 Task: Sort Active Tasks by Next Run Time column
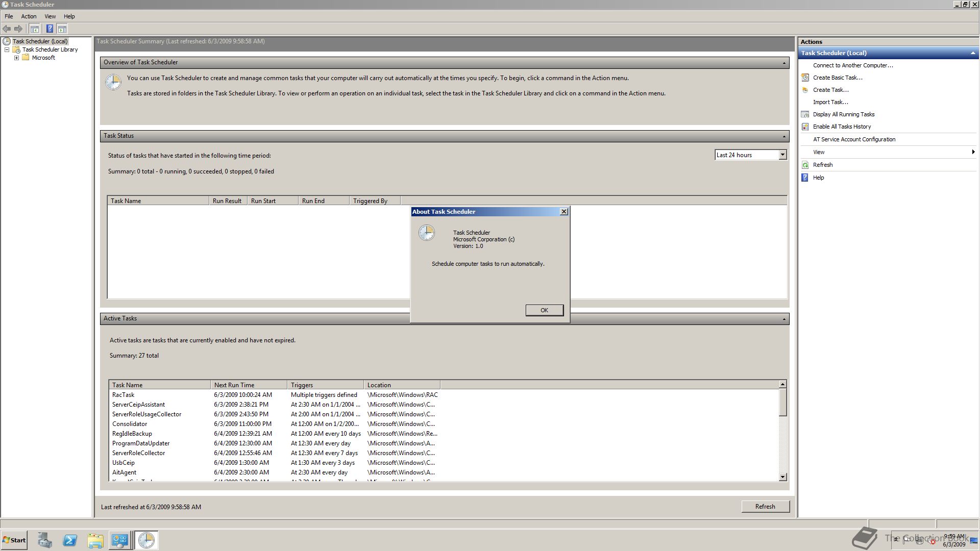[x=249, y=385]
